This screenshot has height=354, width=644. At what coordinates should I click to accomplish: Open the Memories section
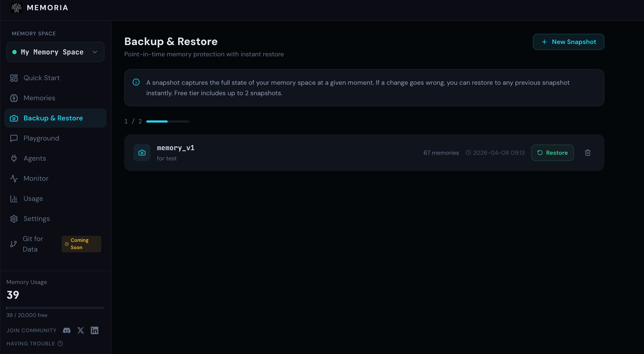[x=39, y=98]
